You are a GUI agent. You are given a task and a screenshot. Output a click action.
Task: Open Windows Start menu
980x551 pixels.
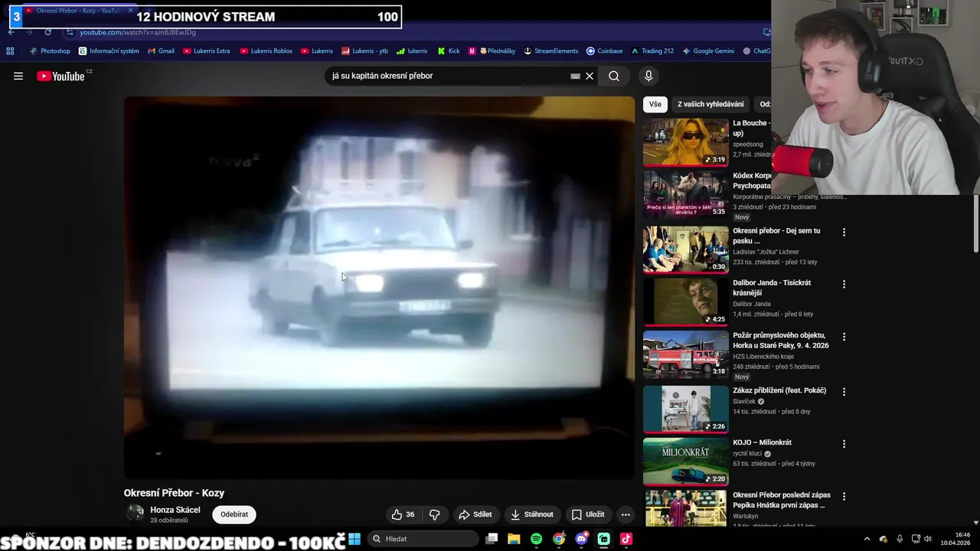pos(354,539)
